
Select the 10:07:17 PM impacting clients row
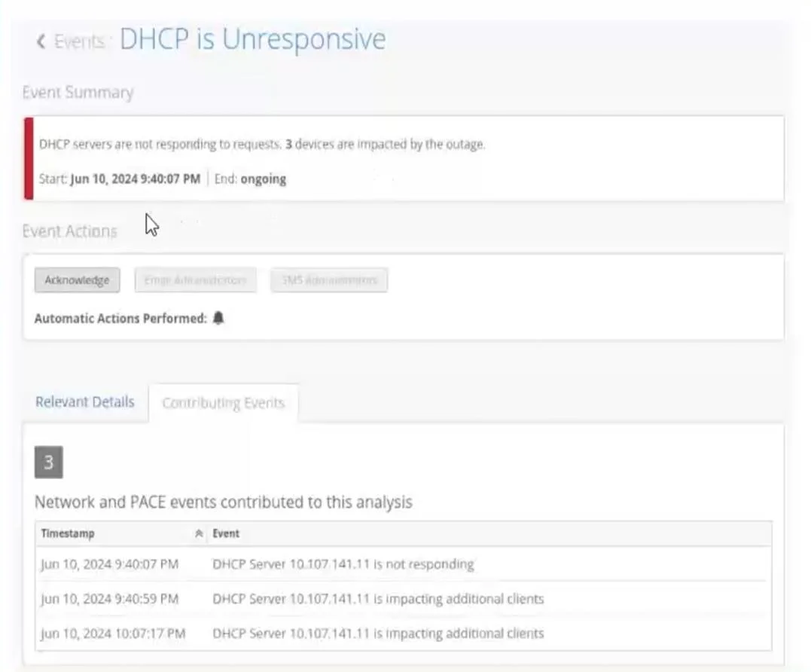[404, 633]
